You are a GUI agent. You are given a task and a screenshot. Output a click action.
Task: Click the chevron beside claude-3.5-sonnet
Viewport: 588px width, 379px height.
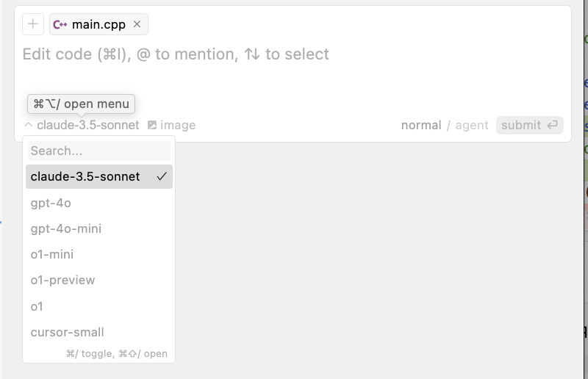point(28,125)
